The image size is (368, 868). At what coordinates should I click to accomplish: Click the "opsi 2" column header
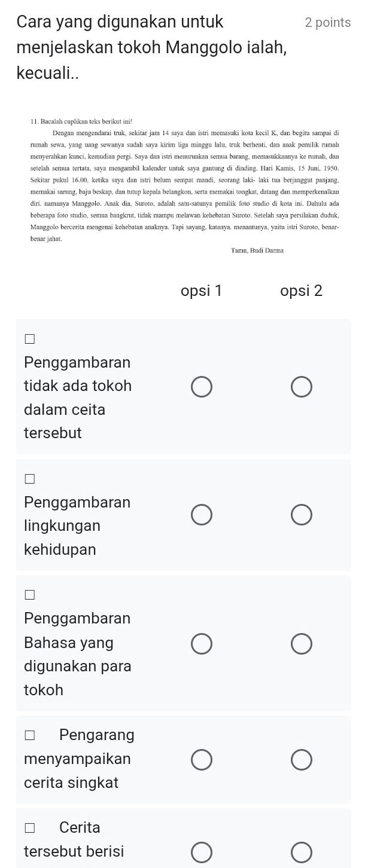coord(302,291)
